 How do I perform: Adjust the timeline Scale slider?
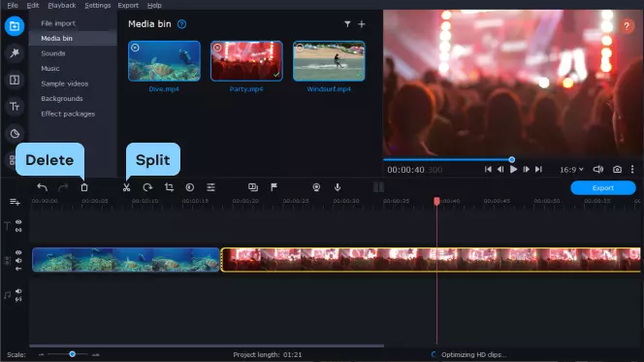click(x=73, y=354)
